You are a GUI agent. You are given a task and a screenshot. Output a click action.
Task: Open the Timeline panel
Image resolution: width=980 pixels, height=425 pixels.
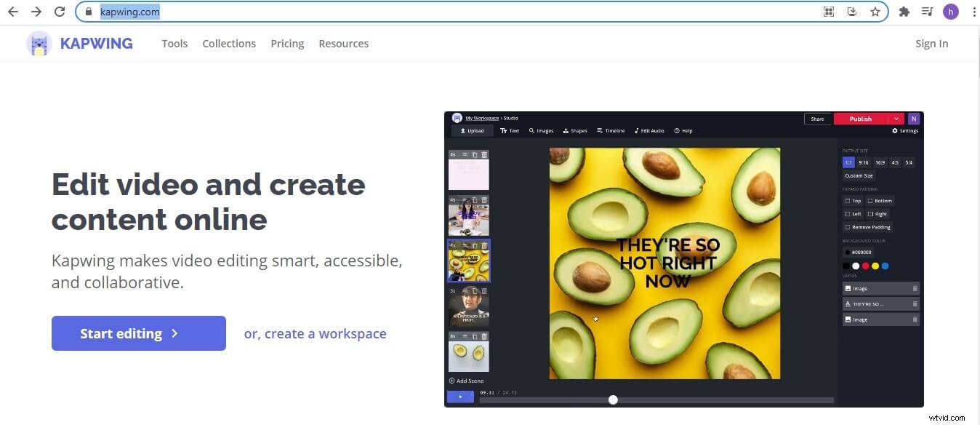coord(611,130)
